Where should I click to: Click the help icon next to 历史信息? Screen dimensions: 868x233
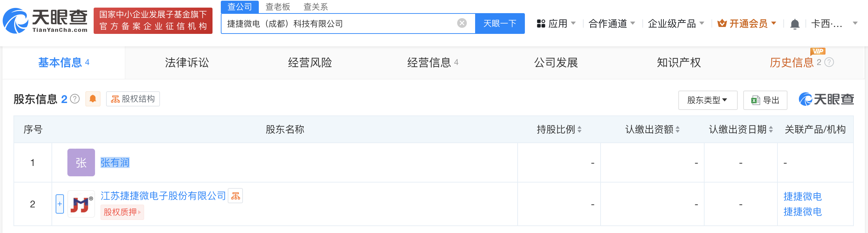pyautogui.click(x=829, y=62)
